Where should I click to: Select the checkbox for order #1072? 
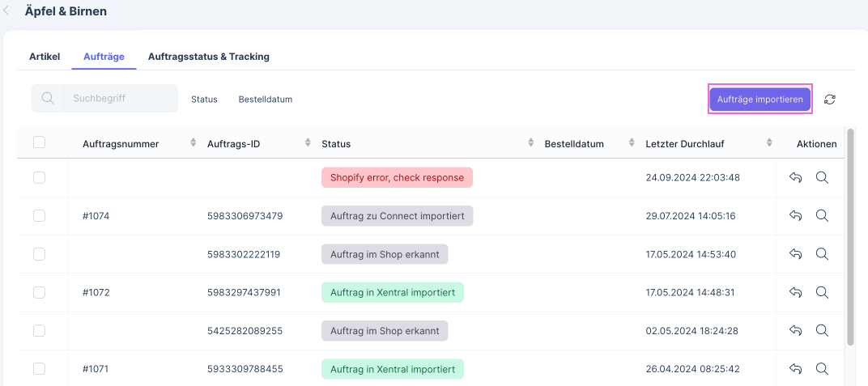click(39, 292)
